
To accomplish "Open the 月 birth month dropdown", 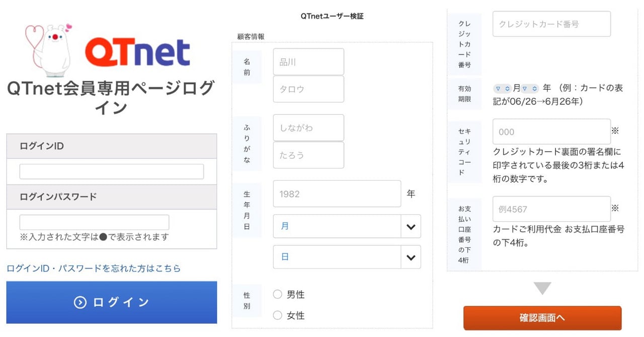I will (347, 226).
